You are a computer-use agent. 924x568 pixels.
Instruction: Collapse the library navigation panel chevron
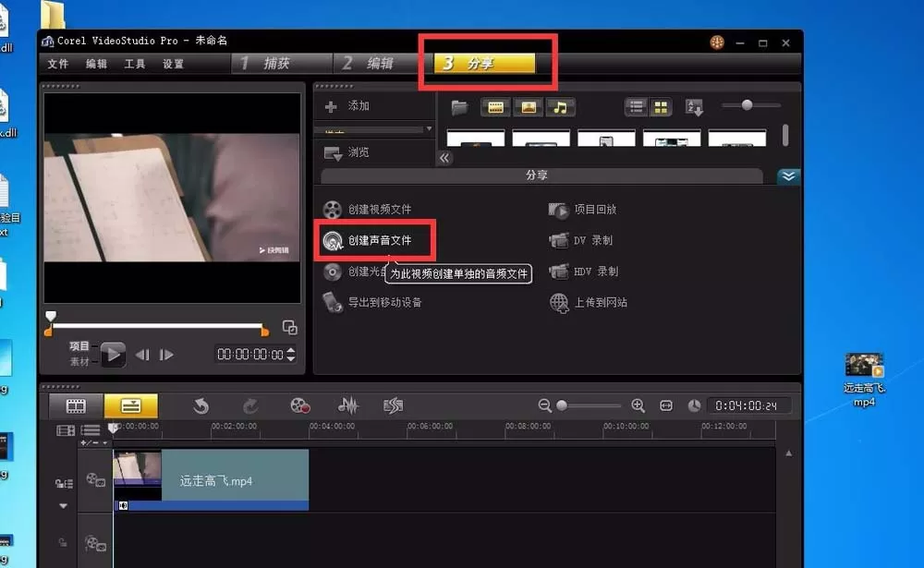pyautogui.click(x=444, y=158)
